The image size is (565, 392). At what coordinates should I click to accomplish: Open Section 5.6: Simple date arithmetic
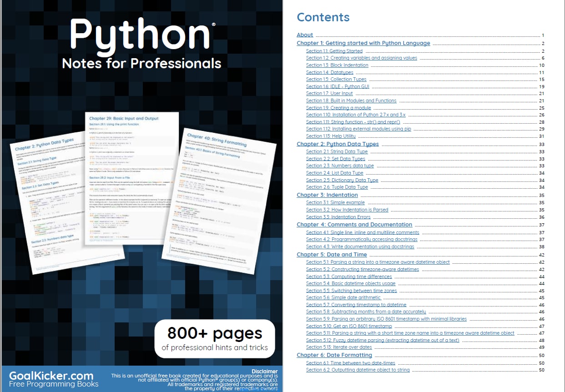pyautogui.click(x=343, y=298)
